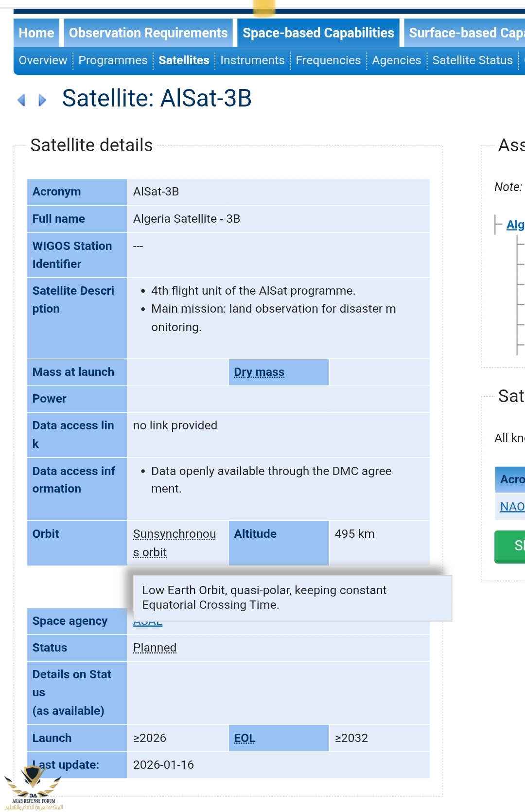Open the EOL abbreviation link
Viewport: 525px width, 812px height.
click(x=244, y=738)
